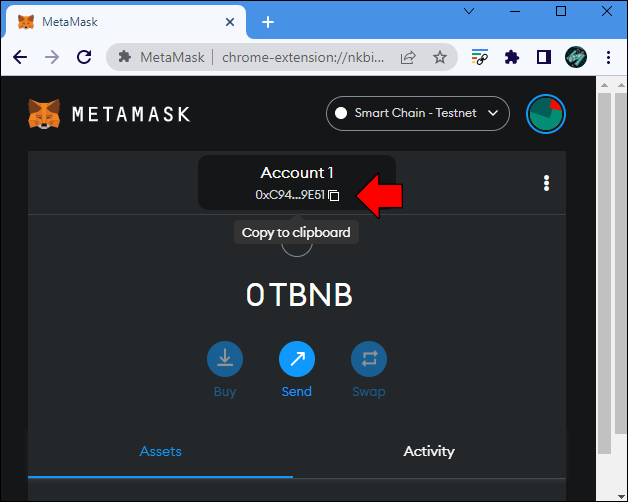Viewport: 628px width, 502px height.
Task: Switch to the Assets tab
Action: click(161, 452)
